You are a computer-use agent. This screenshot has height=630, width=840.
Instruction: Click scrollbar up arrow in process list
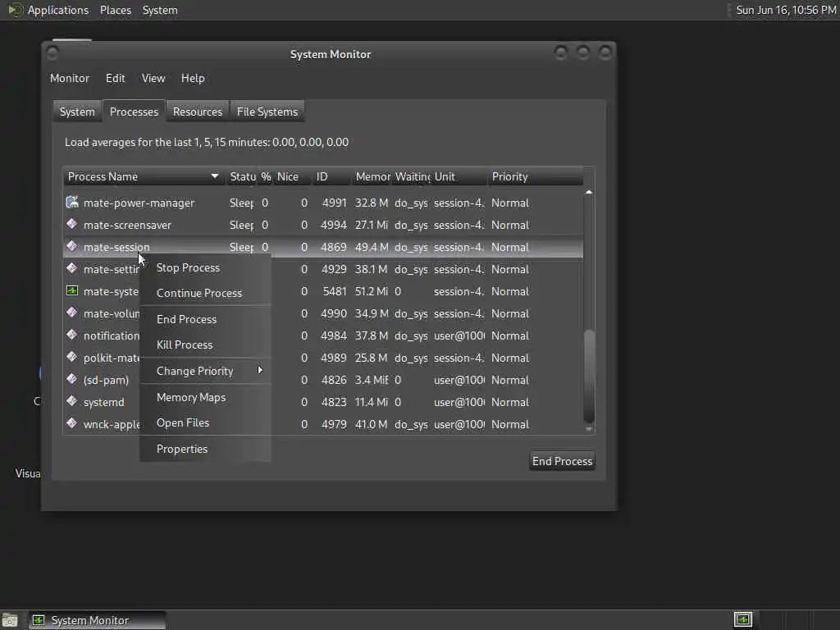589,192
